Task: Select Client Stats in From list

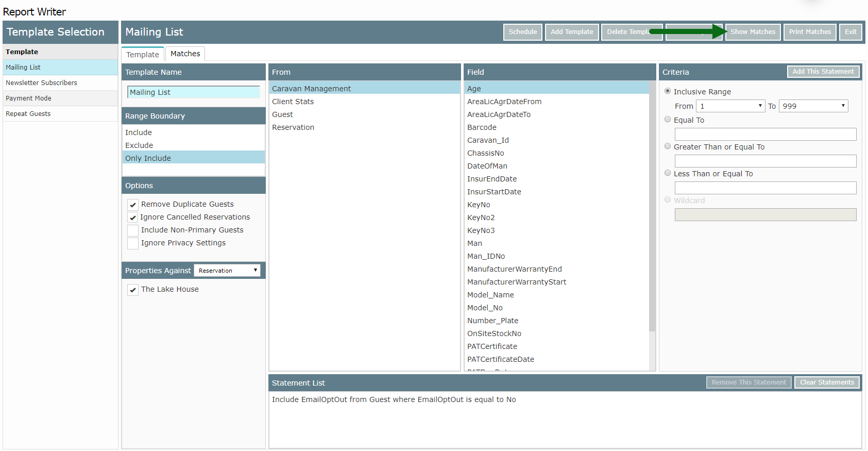Action: (x=364, y=102)
